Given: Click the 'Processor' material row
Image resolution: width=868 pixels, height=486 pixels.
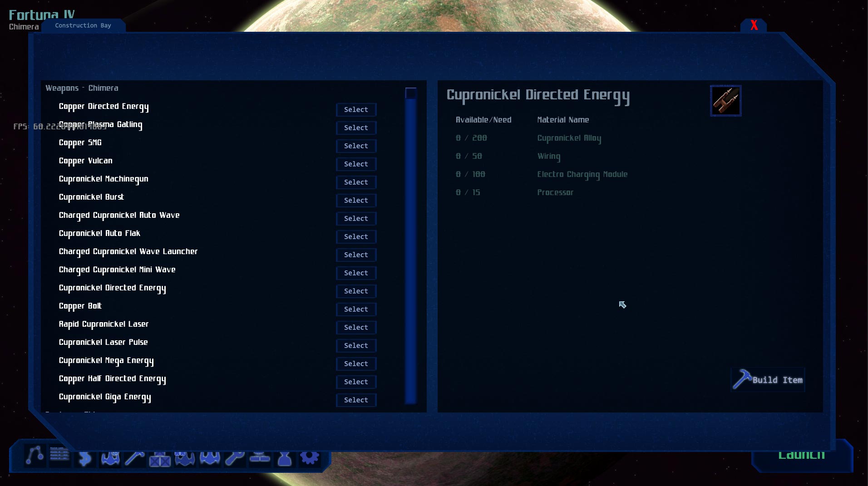Looking at the screenshot, I should pyautogui.click(x=555, y=192).
